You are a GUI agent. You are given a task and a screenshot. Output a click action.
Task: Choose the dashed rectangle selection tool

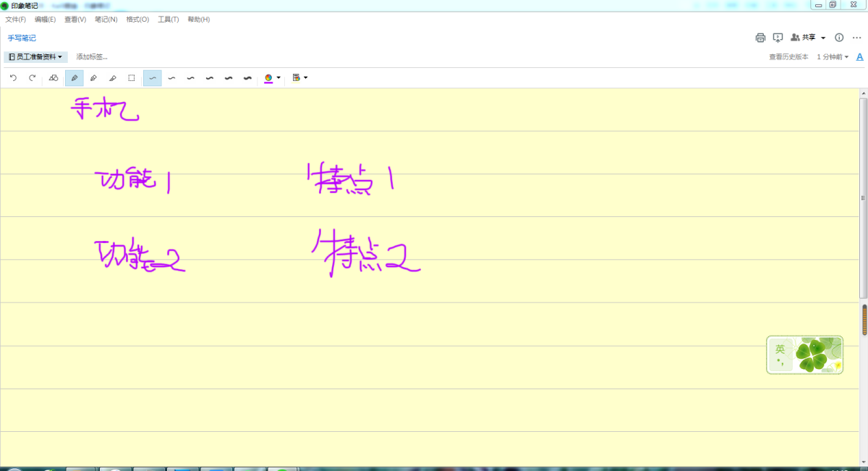point(131,78)
